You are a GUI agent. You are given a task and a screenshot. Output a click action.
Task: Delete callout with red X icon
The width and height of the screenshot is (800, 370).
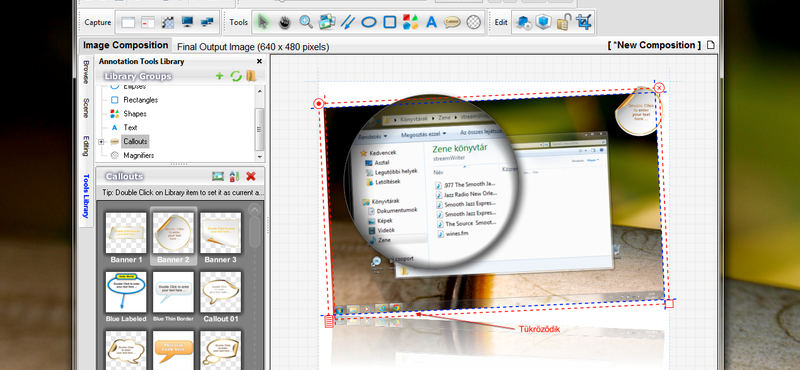tap(251, 176)
